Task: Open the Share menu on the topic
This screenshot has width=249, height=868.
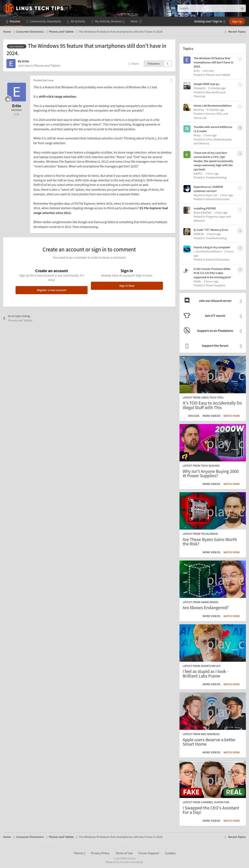Action: (x=134, y=64)
